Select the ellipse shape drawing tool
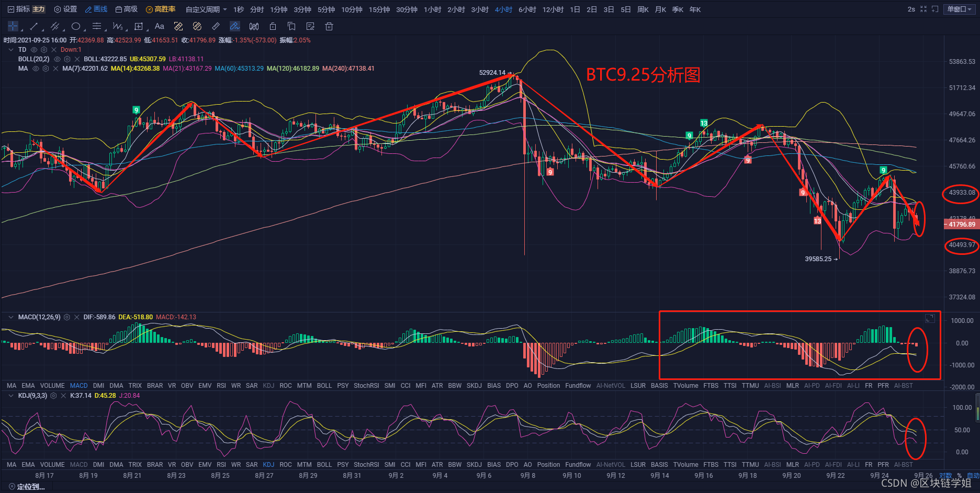Viewport: 980px width, 493px height. click(76, 26)
